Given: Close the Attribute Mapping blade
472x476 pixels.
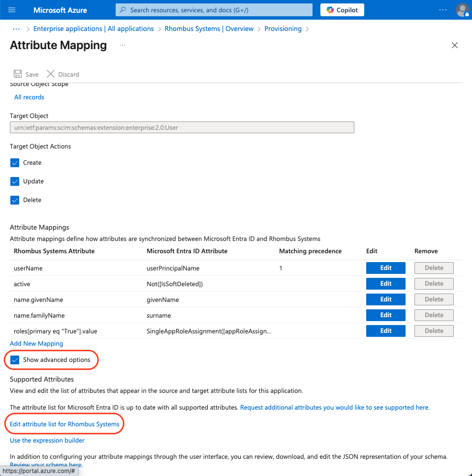Looking at the screenshot, I should [455, 45].
